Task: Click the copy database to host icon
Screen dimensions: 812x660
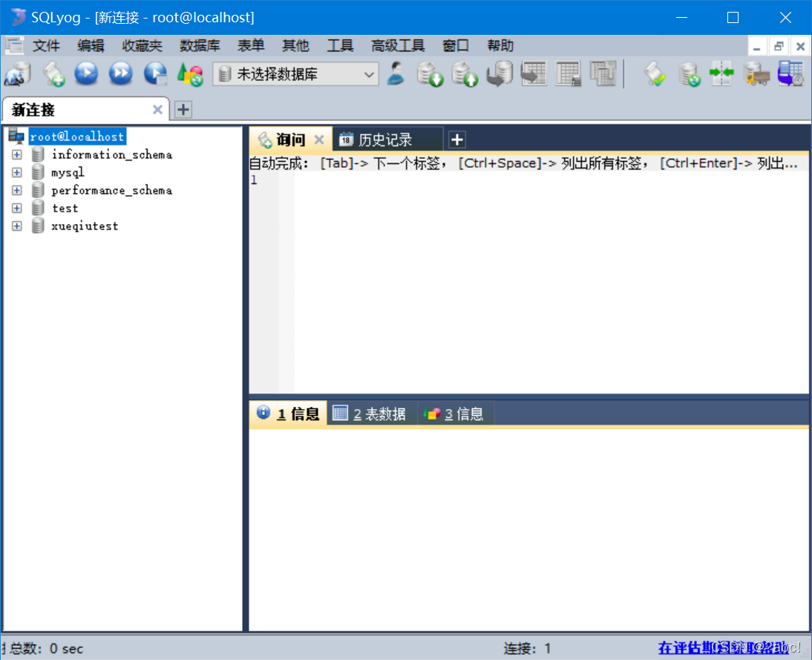Action: coord(500,74)
